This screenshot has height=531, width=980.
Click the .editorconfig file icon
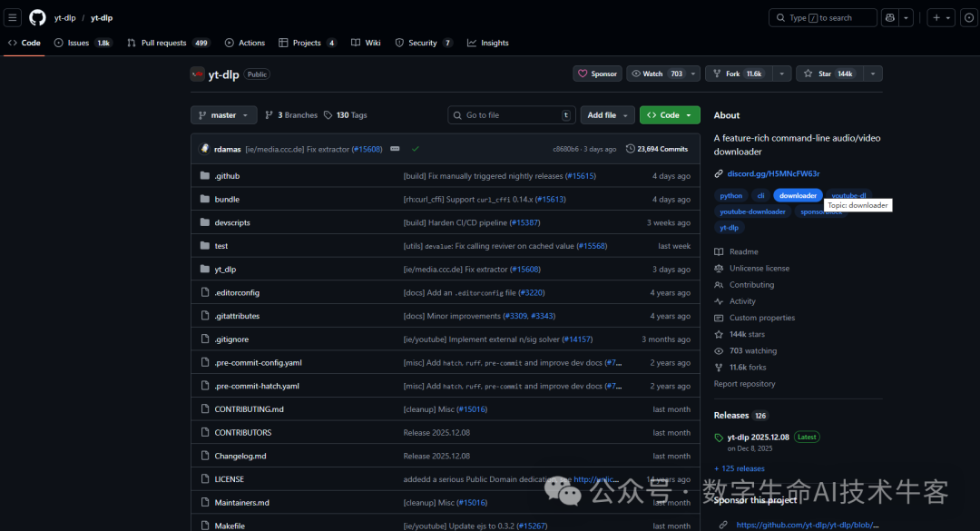pyautogui.click(x=204, y=292)
